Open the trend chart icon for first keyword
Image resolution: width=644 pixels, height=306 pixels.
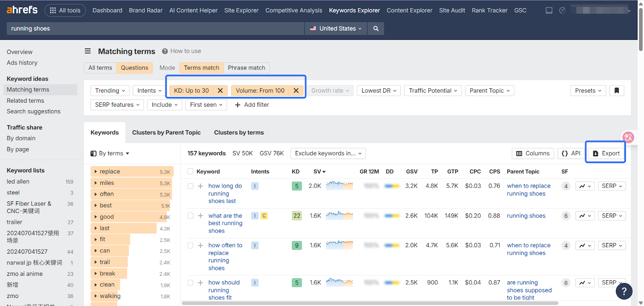point(585,186)
